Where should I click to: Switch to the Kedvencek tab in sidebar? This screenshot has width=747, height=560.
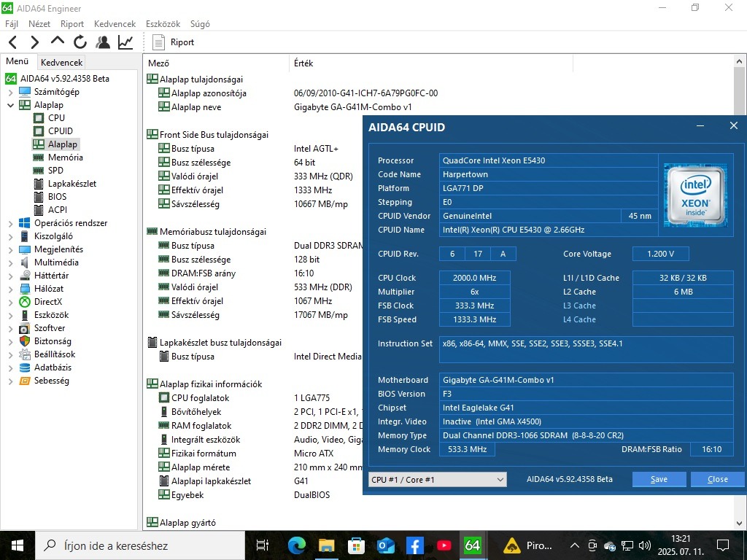(61, 63)
